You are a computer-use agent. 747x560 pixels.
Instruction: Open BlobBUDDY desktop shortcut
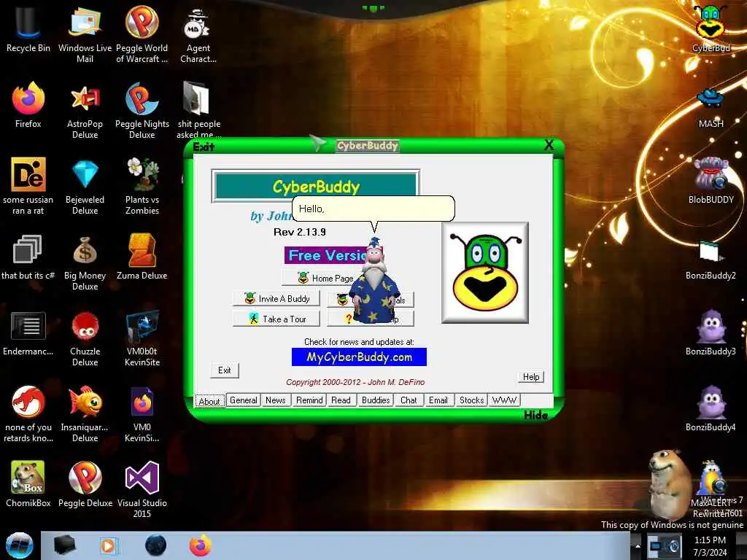[x=711, y=181]
